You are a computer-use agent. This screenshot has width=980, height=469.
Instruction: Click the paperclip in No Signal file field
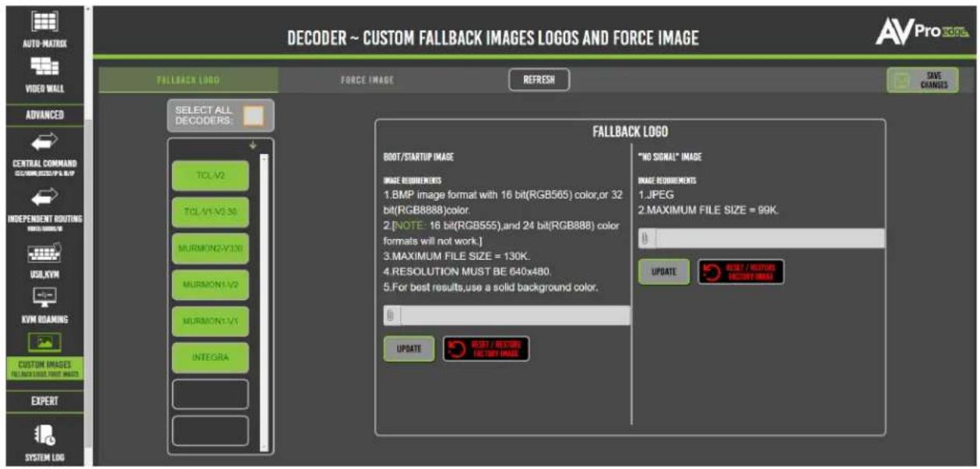645,238
